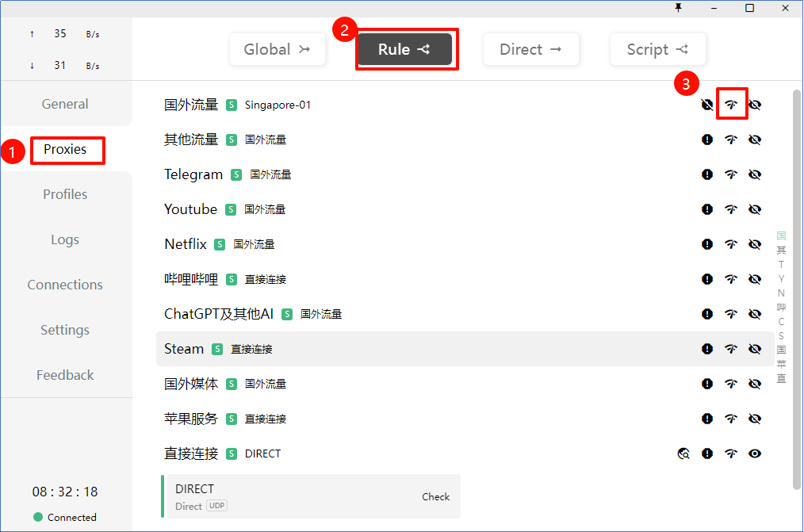
Task: Test latency for the Youtube group
Action: [731, 209]
